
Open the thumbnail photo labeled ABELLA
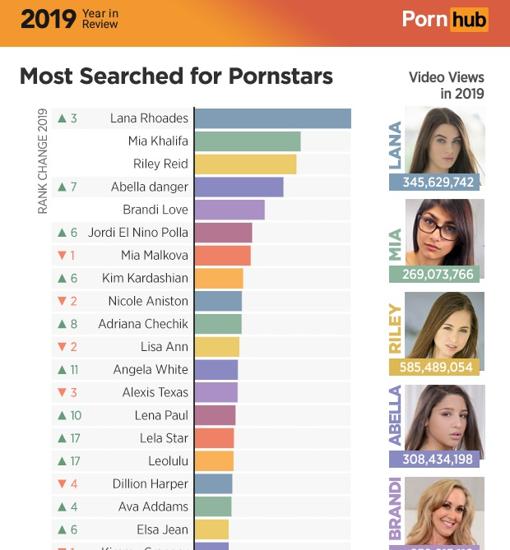click(x=445, y=418)
